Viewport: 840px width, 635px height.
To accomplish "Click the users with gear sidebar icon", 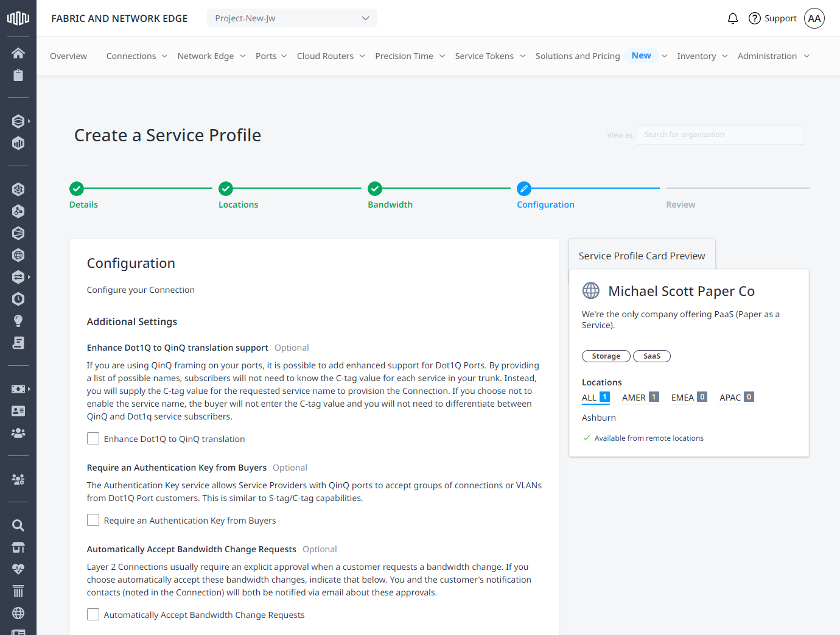I will click(x=18, y=479).
